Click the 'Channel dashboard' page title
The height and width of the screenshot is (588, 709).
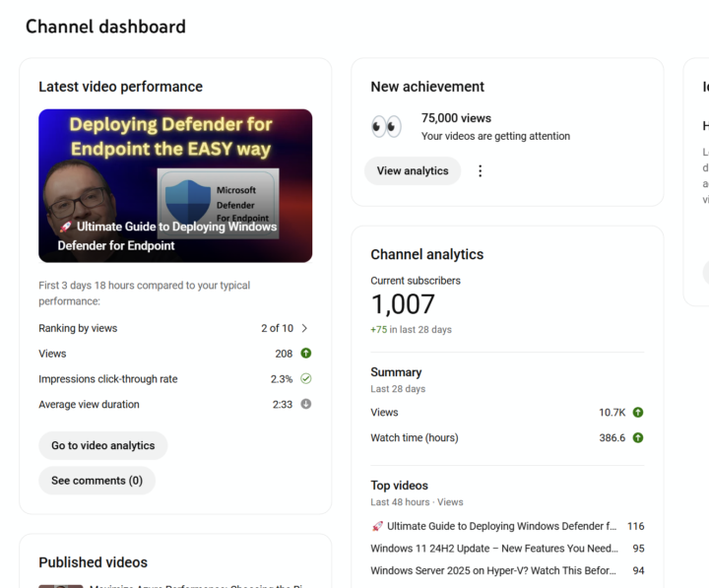tap(105, 27)
